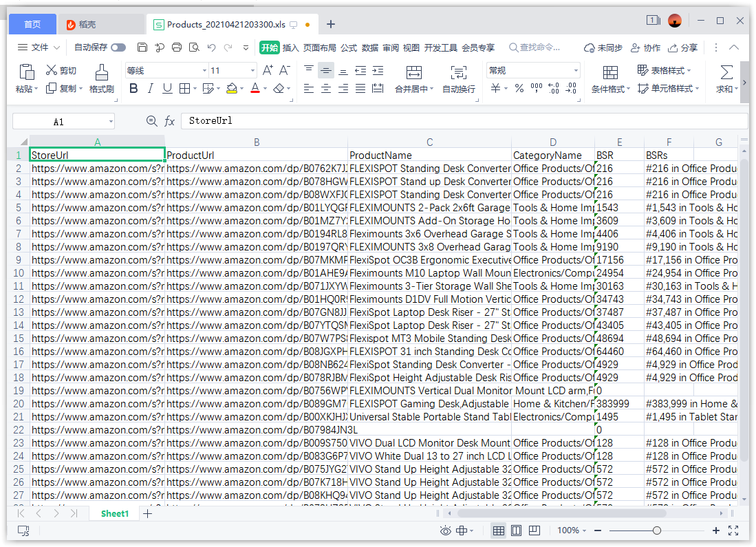
Task: Toggle vertical middle alignment
Action: tap(326, 70)
